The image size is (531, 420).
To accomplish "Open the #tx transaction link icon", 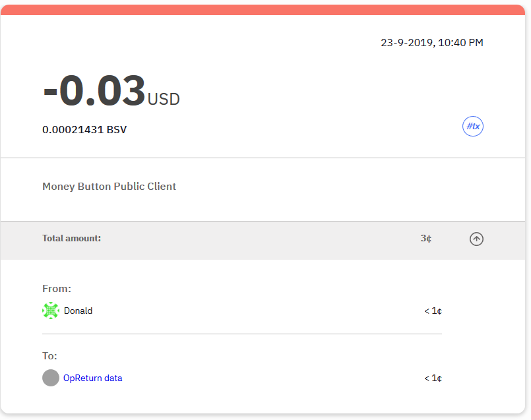I will point(473,126).
